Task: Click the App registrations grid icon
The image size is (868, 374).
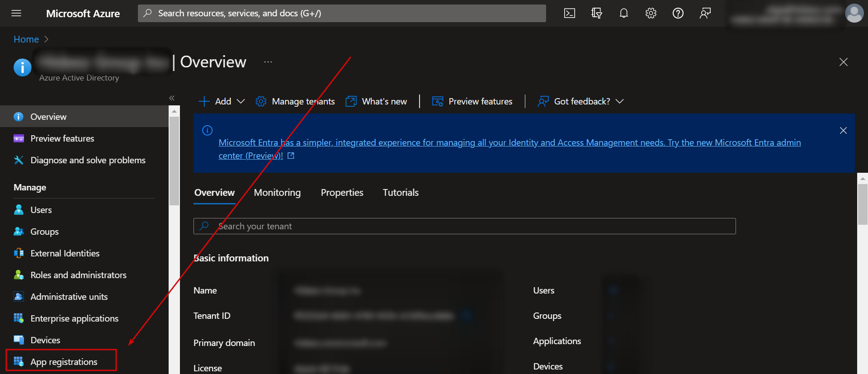Action: point(19,362)
